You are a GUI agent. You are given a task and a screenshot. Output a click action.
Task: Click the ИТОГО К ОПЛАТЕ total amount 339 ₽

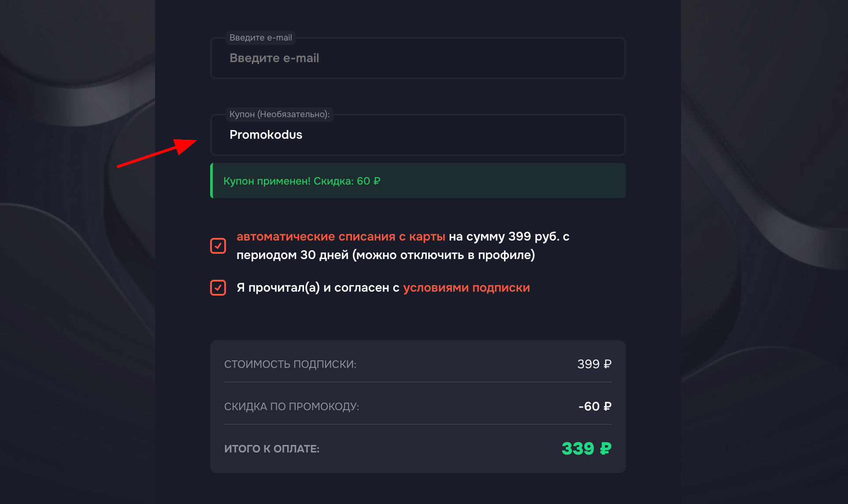(x=586, y=448)
